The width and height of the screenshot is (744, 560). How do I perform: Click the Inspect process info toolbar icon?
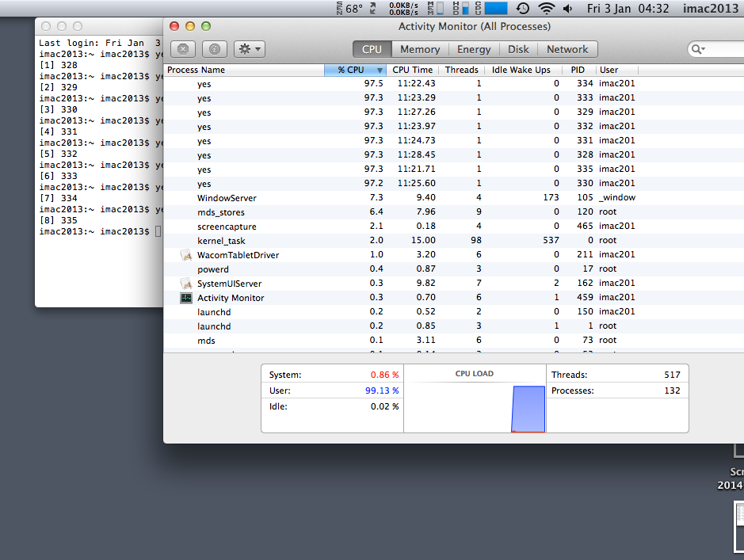215,49
